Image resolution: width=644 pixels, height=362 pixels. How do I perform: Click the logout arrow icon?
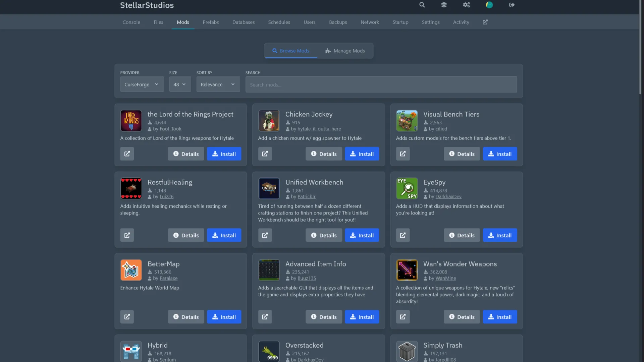(x=512, y=5)
